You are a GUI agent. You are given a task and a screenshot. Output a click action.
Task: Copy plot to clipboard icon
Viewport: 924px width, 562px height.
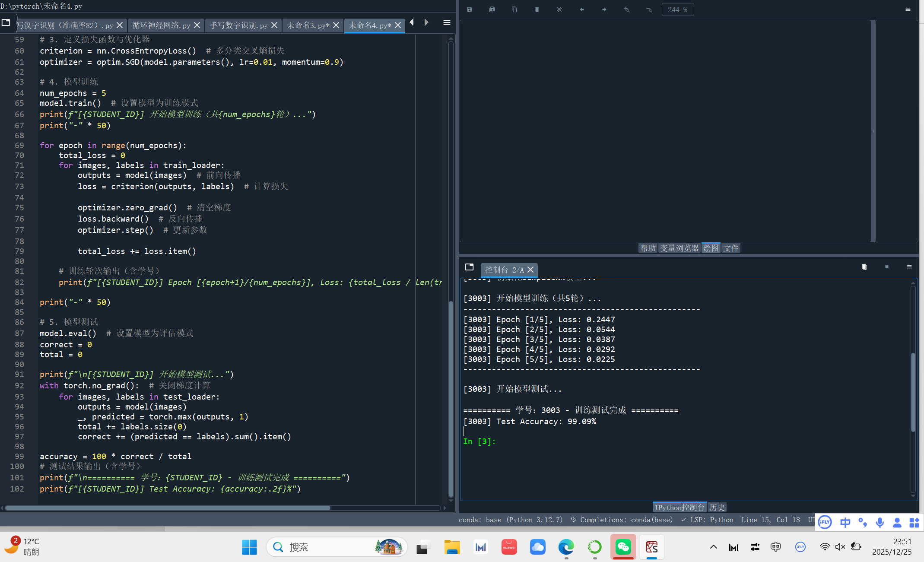point(514,10)
